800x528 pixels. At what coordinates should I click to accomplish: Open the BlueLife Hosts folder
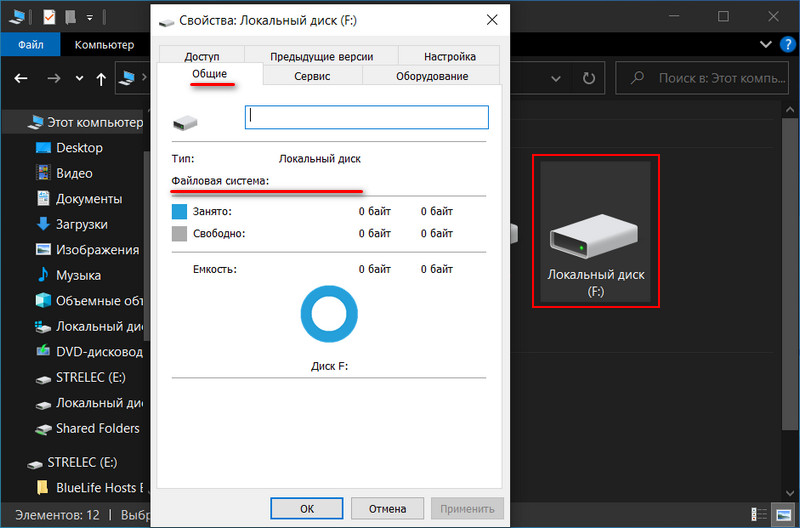pyautogui.click(x=100, y=488)
